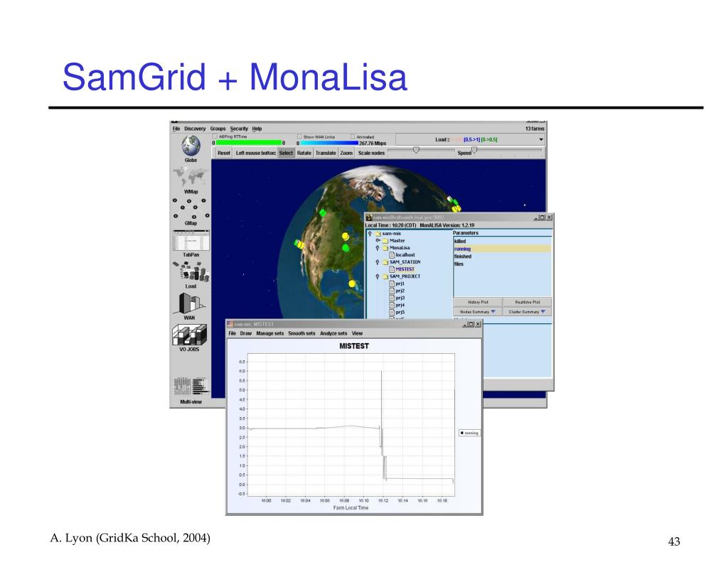Open the TabPan table view
The image size is (728, 562).
[x=191, y=240]
